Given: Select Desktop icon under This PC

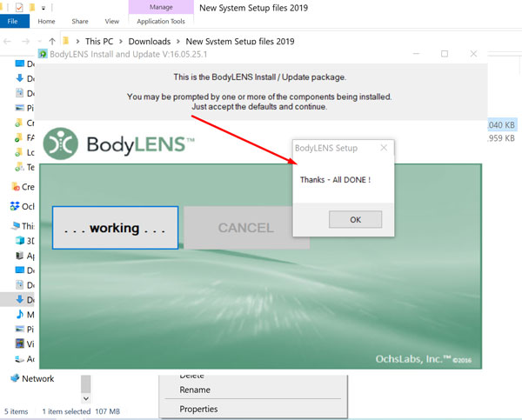Looking at the screenshot, I should click(20, 270).
